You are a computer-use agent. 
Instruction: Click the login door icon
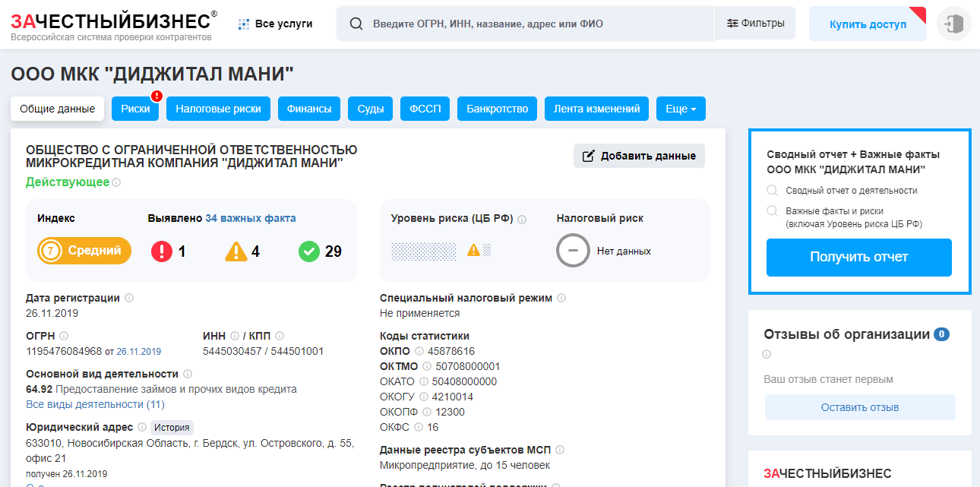(x=953, y=24)
